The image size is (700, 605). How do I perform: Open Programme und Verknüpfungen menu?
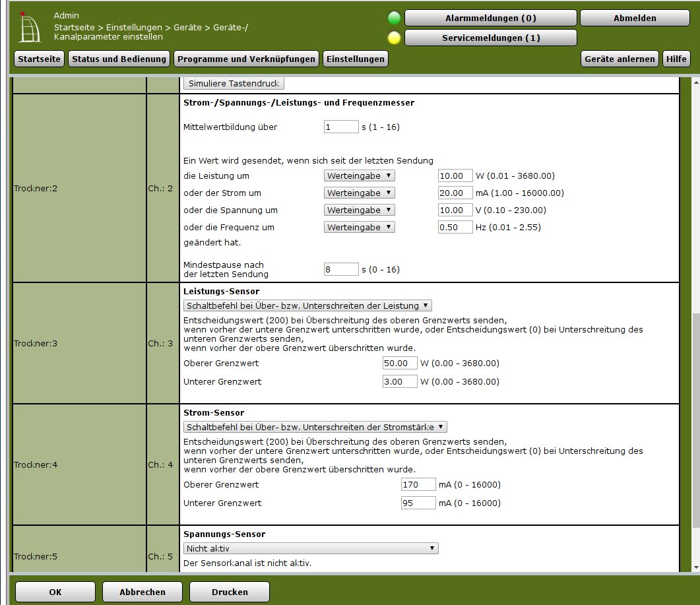[x=246, y=59]
